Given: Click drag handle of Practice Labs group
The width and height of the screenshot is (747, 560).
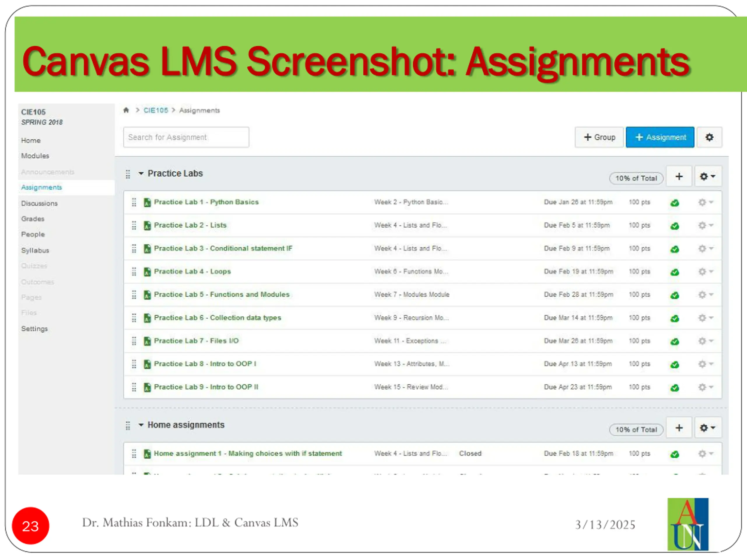Looking at the screenshot, I should (128, 174).
